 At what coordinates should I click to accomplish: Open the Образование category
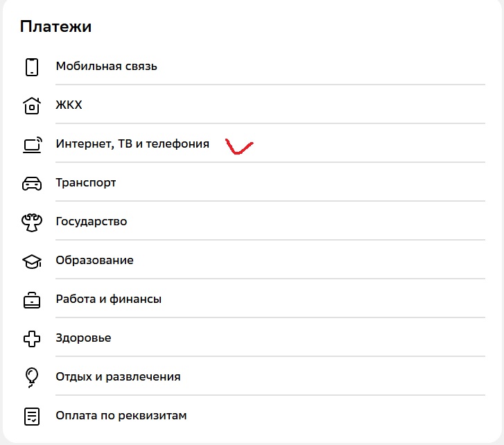pyautogui.click(x=95, y=261)
